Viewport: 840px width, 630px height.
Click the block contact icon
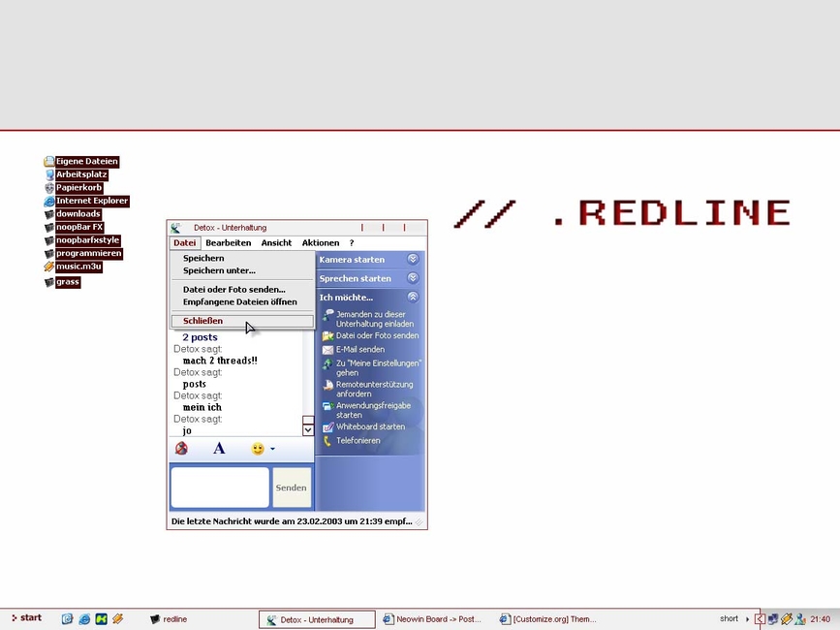click(x=181, y=449)
